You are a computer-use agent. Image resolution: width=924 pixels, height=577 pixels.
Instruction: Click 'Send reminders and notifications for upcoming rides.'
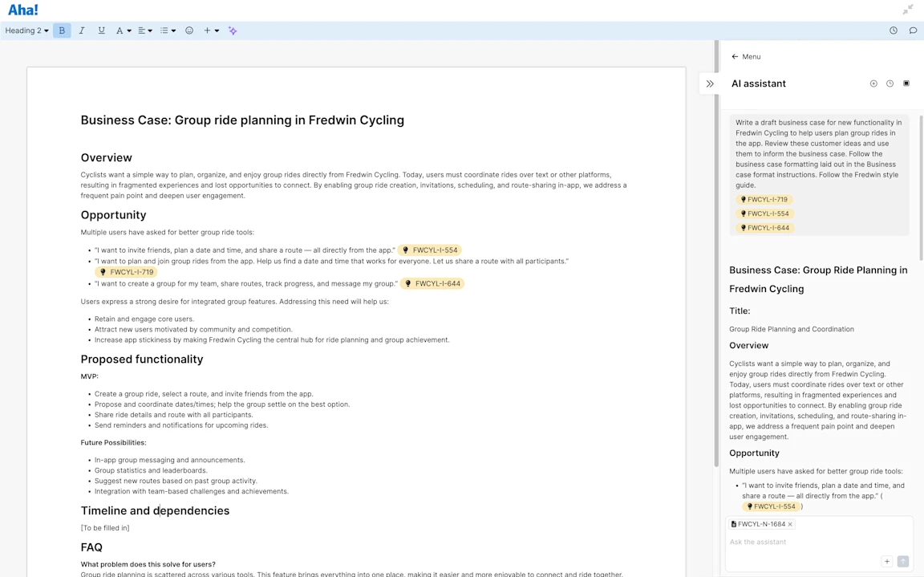pos(181,425)
